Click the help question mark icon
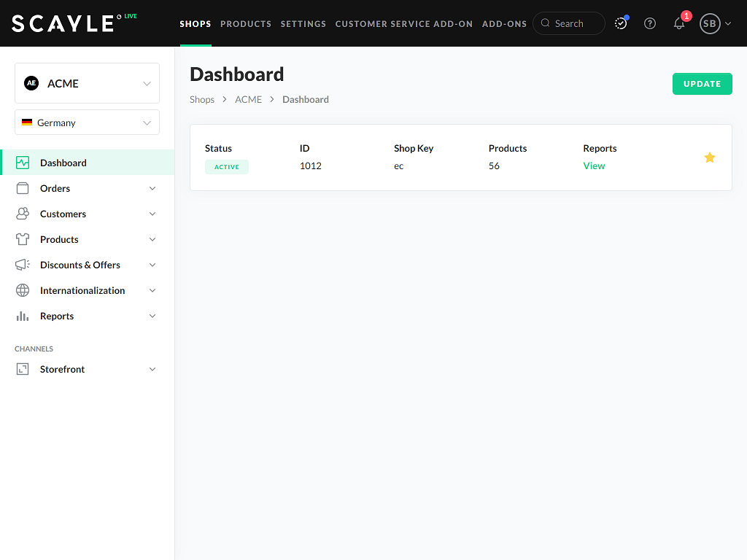Image resolution: width=747 pixels, height=560 pixels. (x=650, y=23)
